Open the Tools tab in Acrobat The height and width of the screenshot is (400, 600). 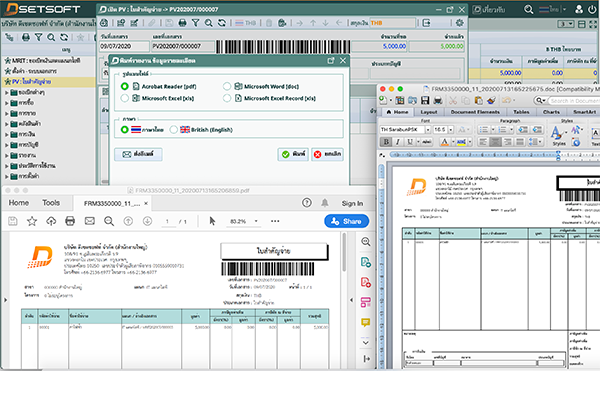pyautogui.click(x=50, y=203)
